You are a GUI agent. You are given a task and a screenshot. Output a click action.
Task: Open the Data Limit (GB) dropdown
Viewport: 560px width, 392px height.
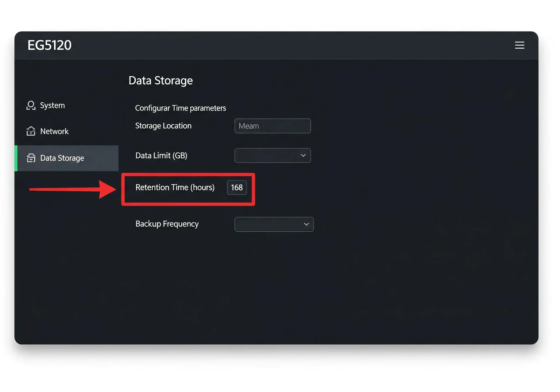[272, 155]
